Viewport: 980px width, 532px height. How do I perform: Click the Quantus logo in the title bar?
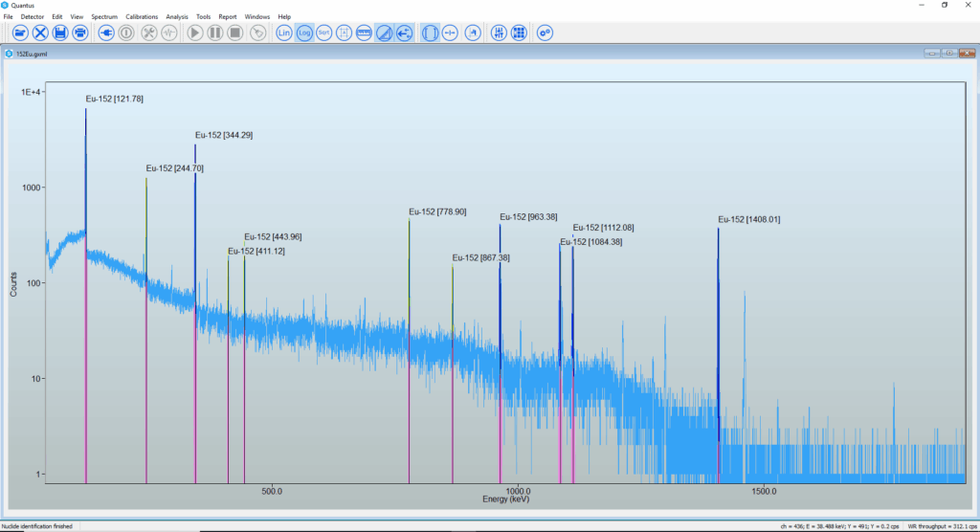pos(5,5)
